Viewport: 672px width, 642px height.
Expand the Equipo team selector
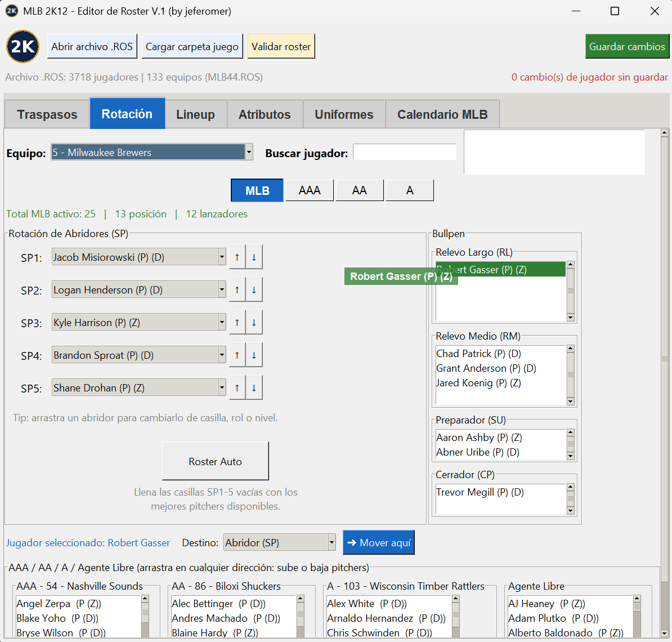tap(249, 152)
